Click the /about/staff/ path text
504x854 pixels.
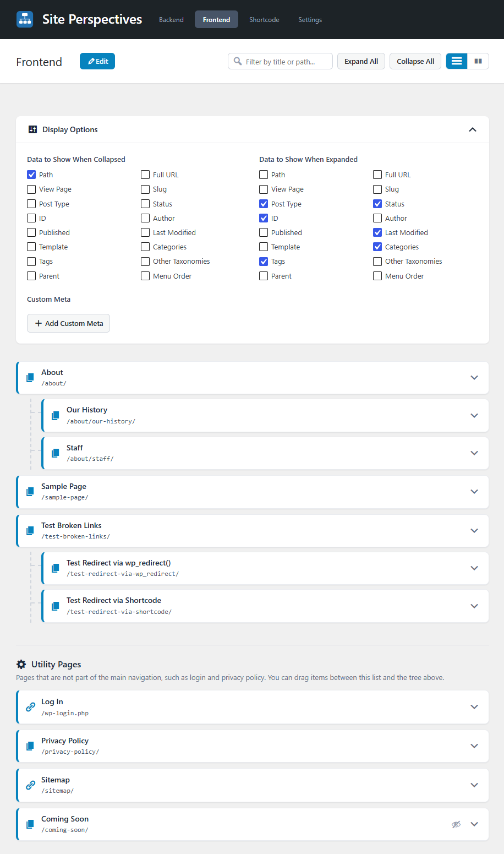pos(90,459)
